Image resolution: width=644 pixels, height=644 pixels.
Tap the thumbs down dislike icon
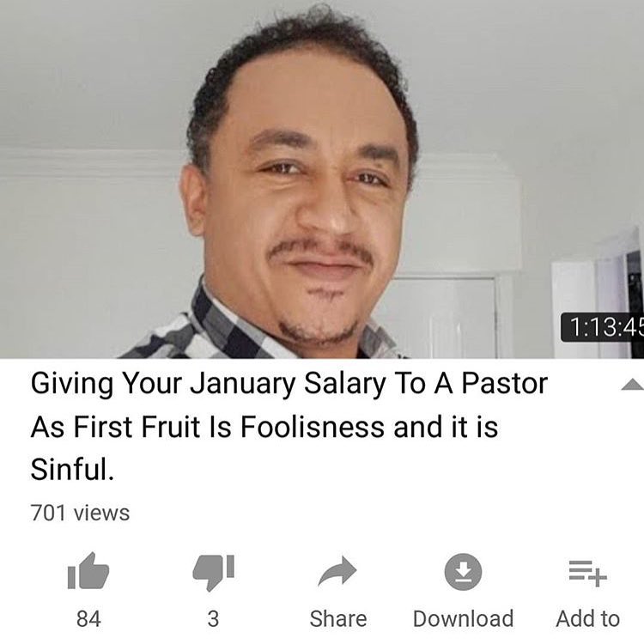click(x=213, y=573)
